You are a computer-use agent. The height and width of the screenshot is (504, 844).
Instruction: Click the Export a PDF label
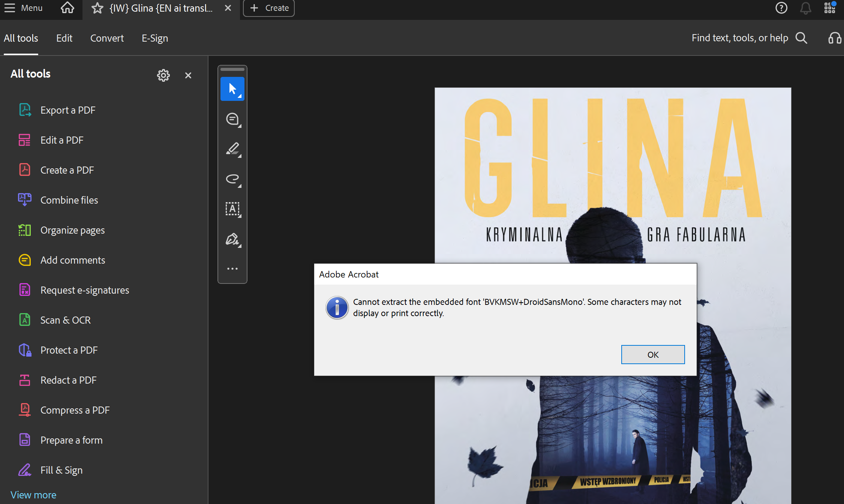click(x=68, y=110)
